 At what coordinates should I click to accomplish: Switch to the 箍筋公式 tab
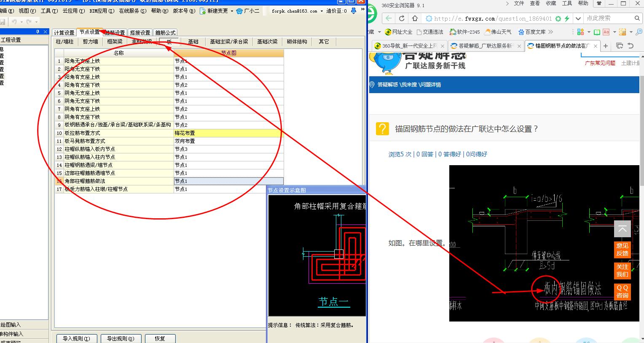165,32
